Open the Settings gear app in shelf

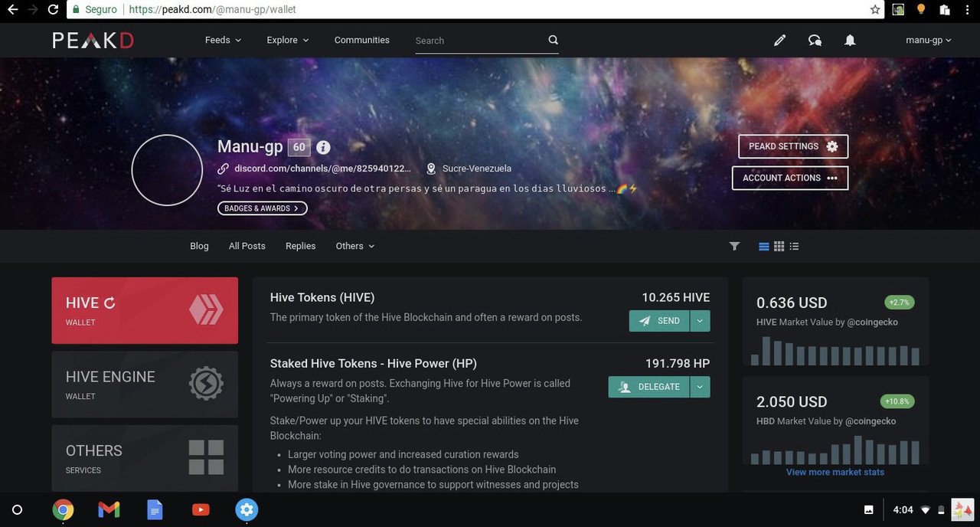pyautogui.click(x=247, y=509)
